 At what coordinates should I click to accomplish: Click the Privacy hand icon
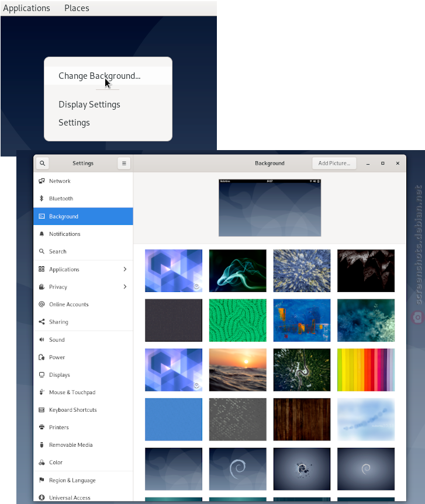pyautogui.click(x=42, y=287)
